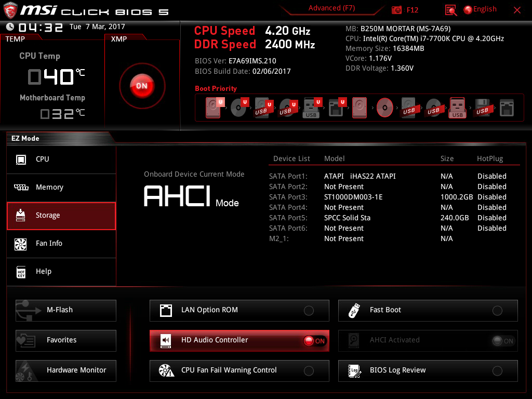This screenshot has height=399, width=532.
Task: Click the search magnifier icon in header
Action: pyautogui.click(x=451, y=10)
